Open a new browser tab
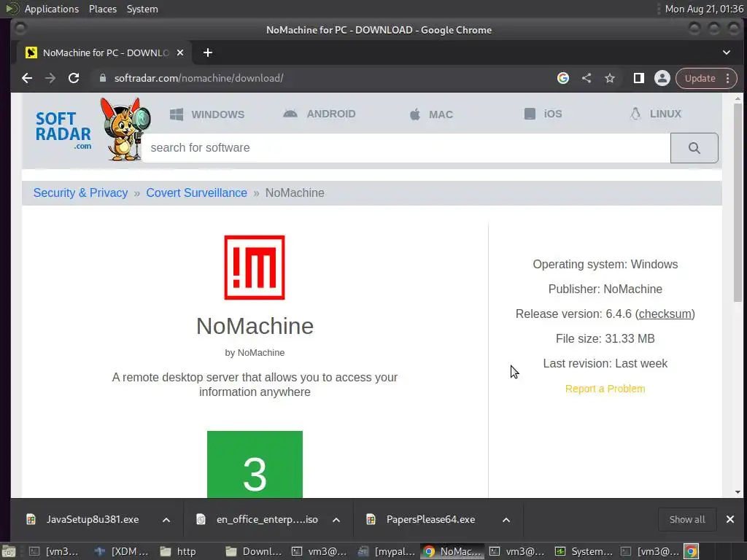Viewport: 747px width, 560px height. coord(208,52)
